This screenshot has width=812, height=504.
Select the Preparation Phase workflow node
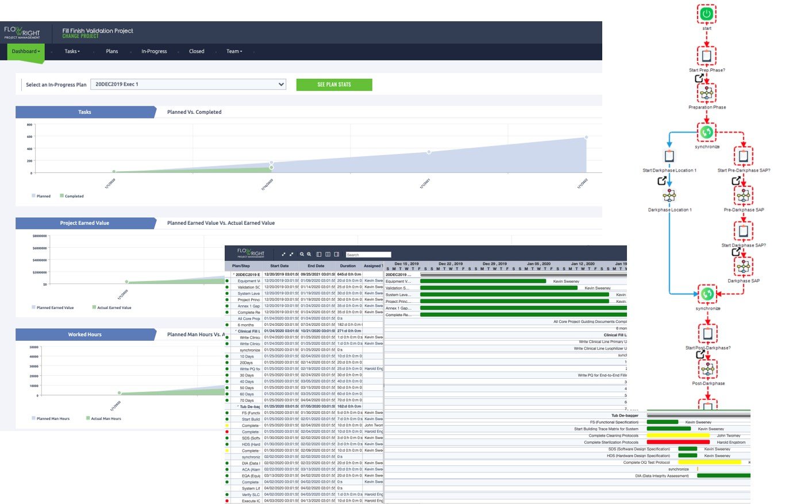point(706,93)
